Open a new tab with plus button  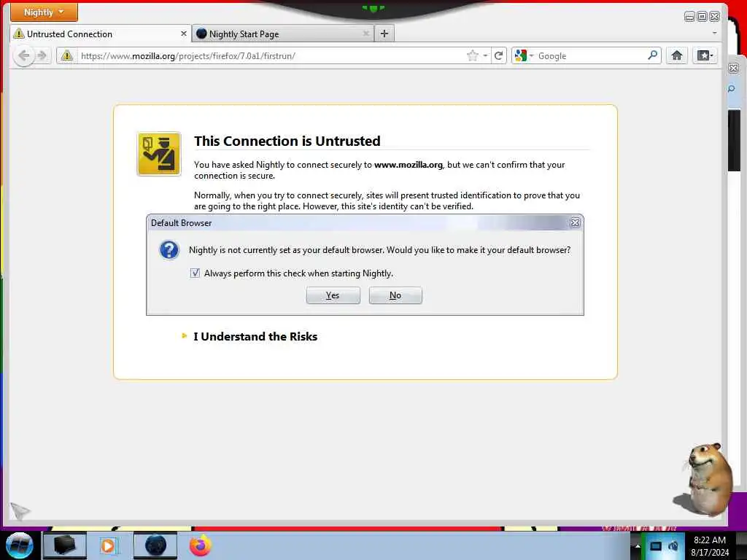[384, 34]
